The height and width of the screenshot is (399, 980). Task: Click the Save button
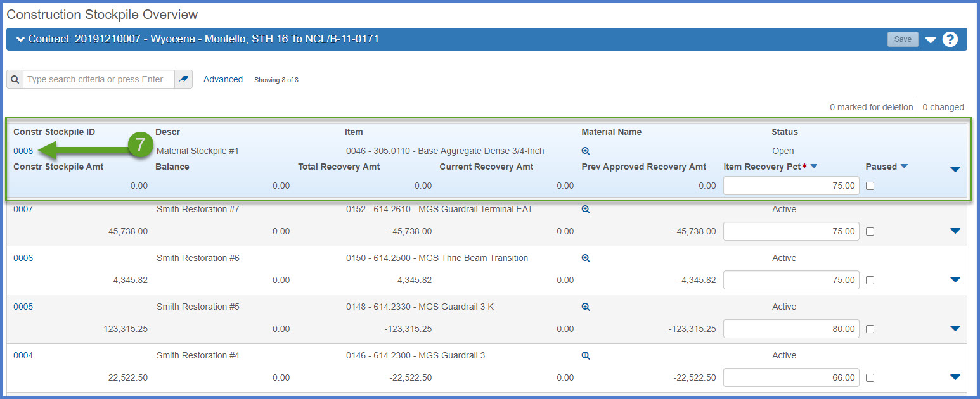pos(903,39)
